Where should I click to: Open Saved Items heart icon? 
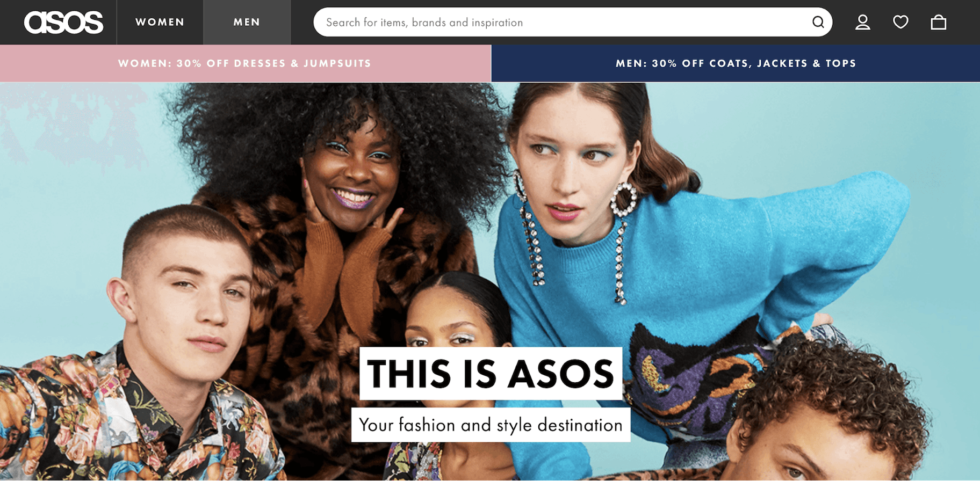pos(900,22)
